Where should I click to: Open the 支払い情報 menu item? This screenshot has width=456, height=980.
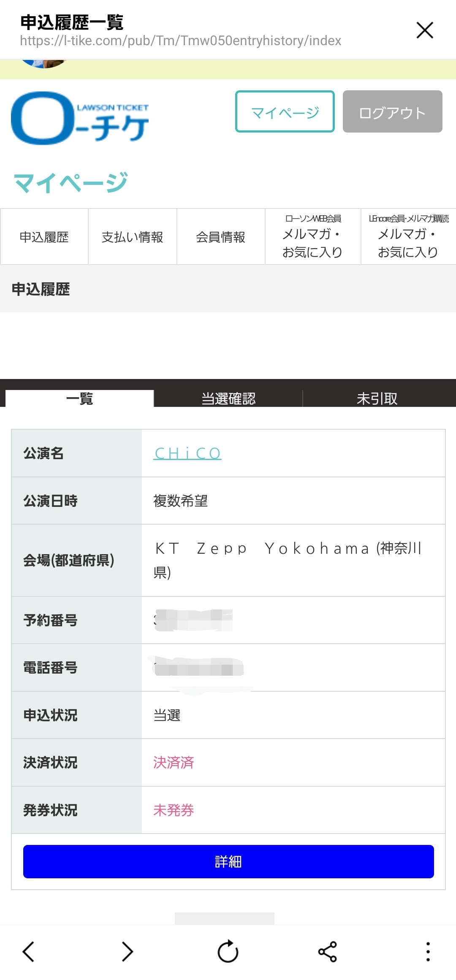point(133,237)
